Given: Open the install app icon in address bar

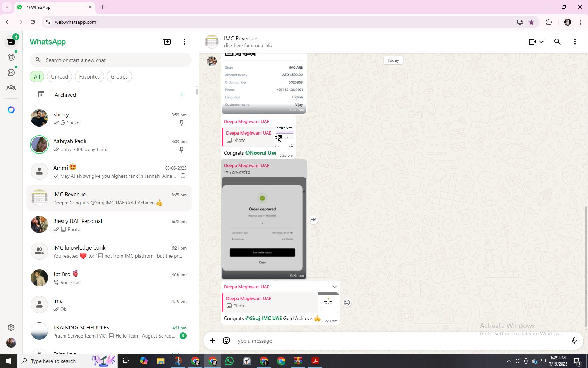Looking at the screenshot, I should 520,22.
